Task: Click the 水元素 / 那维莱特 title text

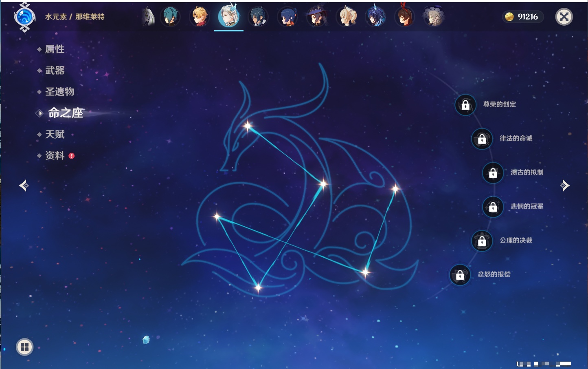Action: coord(75,17)
